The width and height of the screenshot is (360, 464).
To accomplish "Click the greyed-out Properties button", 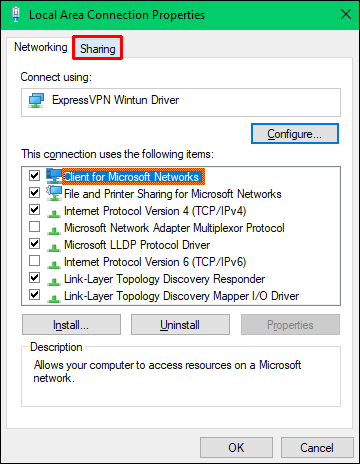I will pyautogui.click(x=290, y=325).
